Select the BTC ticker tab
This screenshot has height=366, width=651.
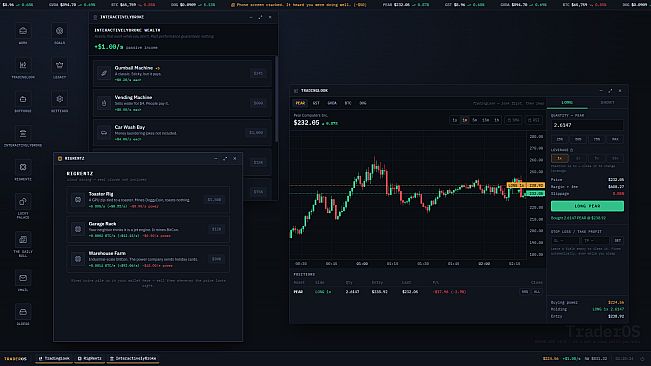pos(348,103)
